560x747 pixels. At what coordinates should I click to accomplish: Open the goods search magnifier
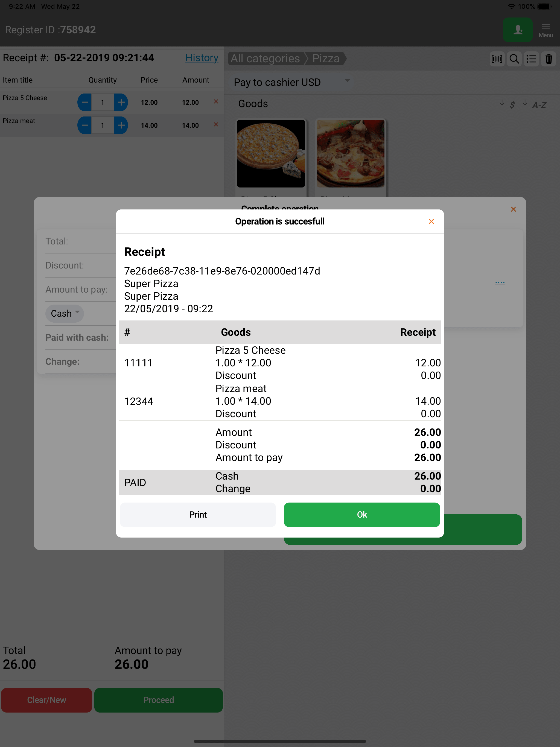514,59
